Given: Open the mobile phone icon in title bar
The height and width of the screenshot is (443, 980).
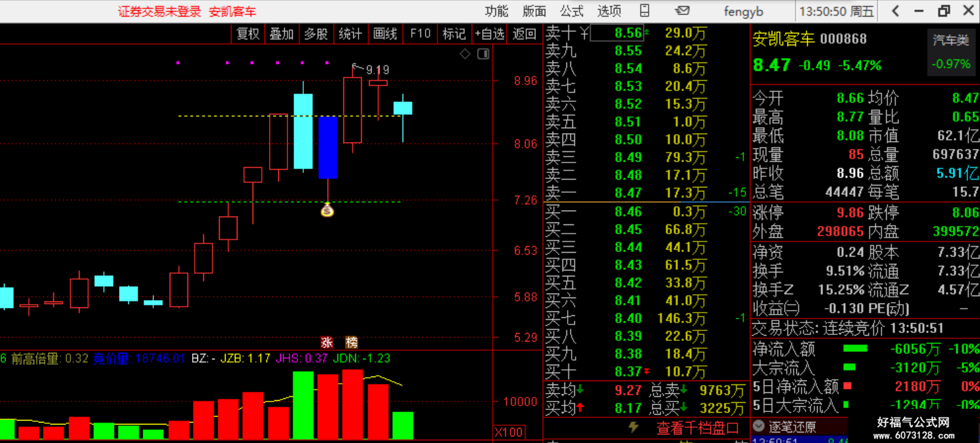Looking at the screenshot, I should [x=645, y=11].
